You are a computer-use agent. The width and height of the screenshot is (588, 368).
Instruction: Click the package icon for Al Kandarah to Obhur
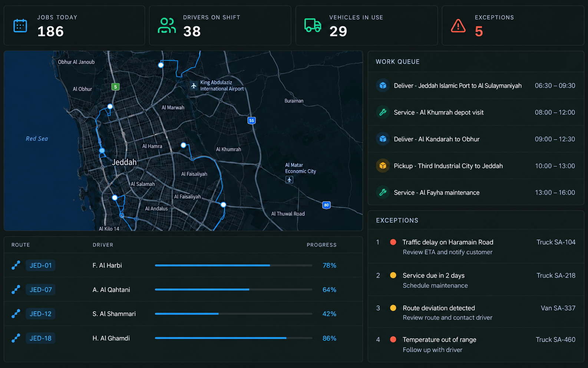pos(383,139)
